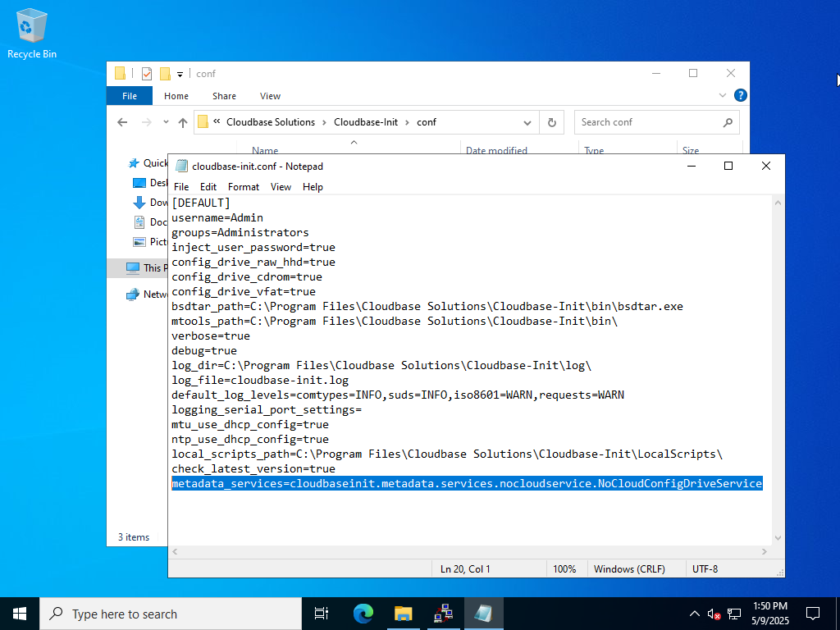The image size is (840, 630).
Task: Click the Properties quick access icon in Explorer
Action: point(147,74)
